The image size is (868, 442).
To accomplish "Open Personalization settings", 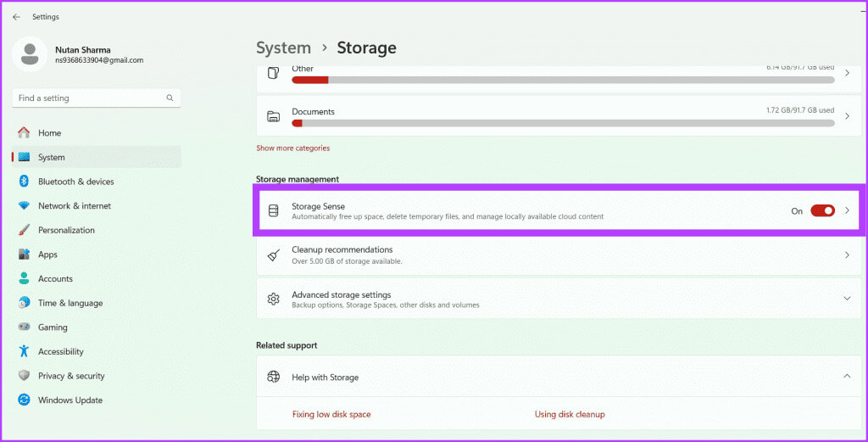I will (97, 230).
